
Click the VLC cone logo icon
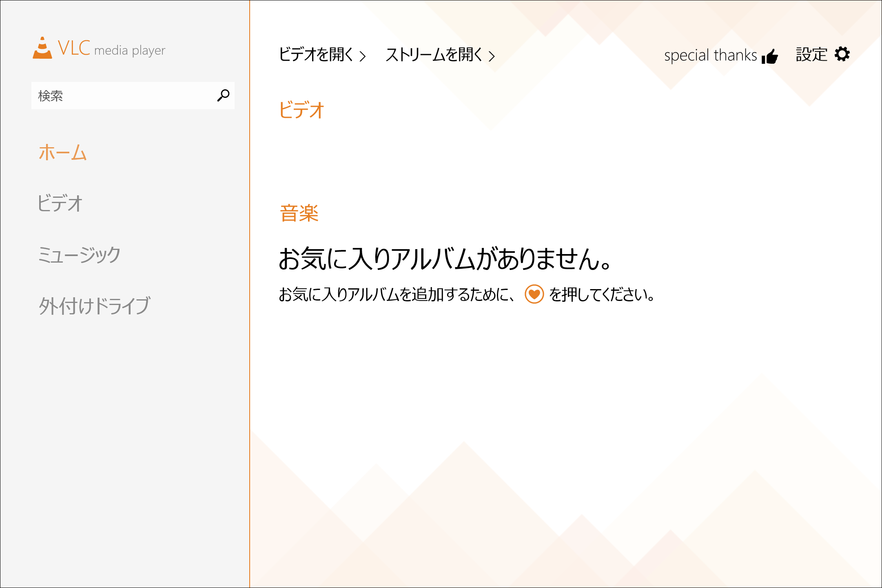click(x=42, y=49)
